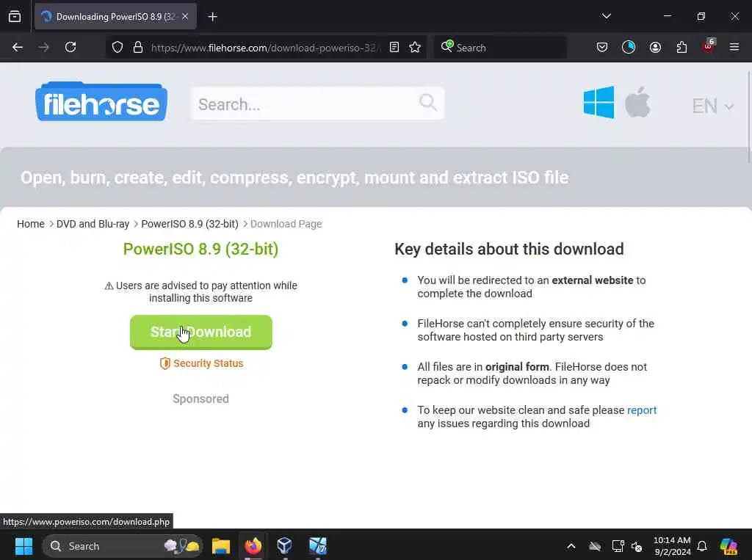752x560 pixels.
Task: Bookmark this page with the star
Action: [415, 48]
